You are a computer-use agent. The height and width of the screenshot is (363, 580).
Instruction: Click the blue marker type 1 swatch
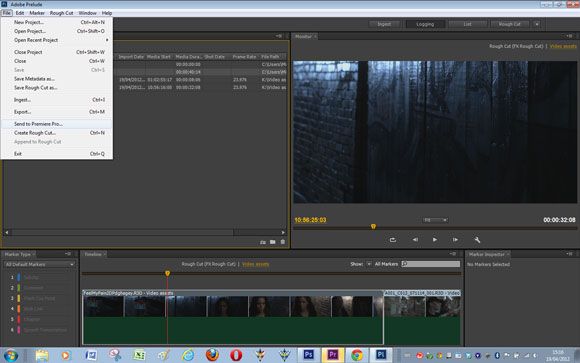pos(19,277)
